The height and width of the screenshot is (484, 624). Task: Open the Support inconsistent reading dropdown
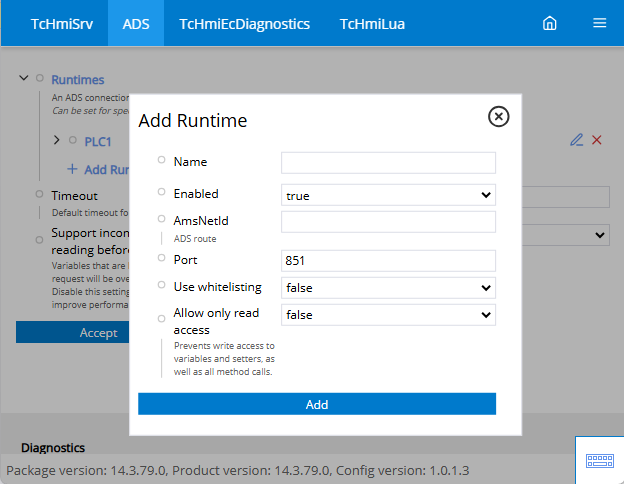click(566, 235)
